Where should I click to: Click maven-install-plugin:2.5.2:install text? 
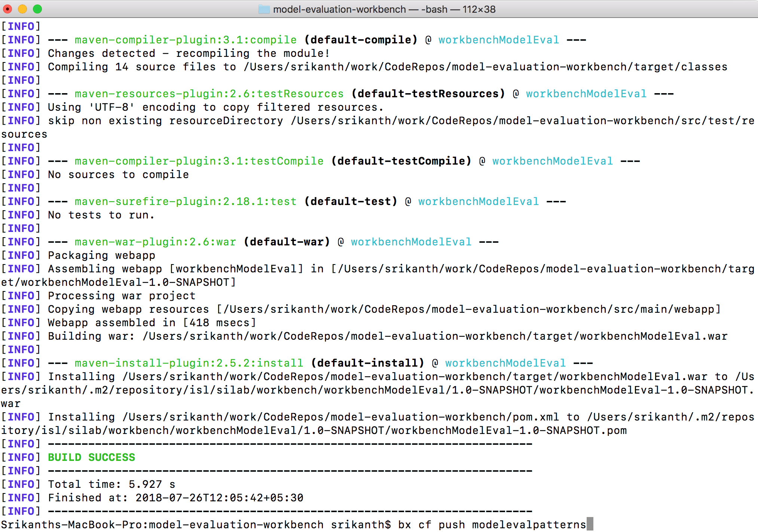(189, 363)
